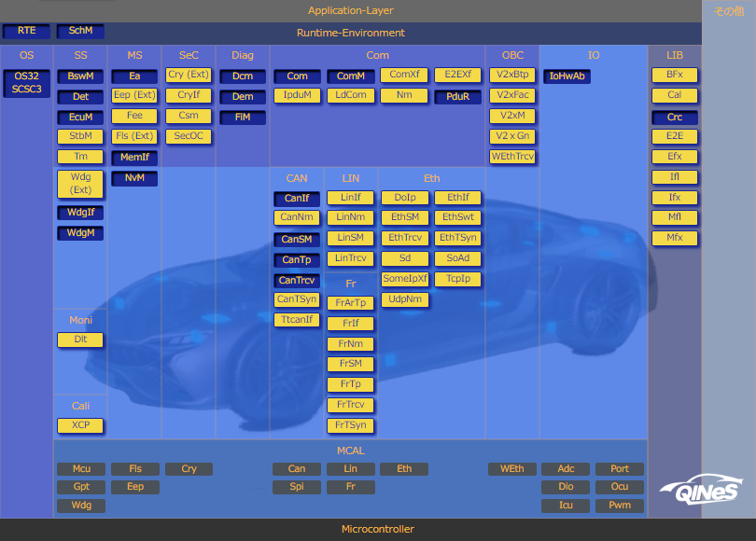Open the V2xBtp module
The height and width of the screenshot is (541, 756).
512,75
